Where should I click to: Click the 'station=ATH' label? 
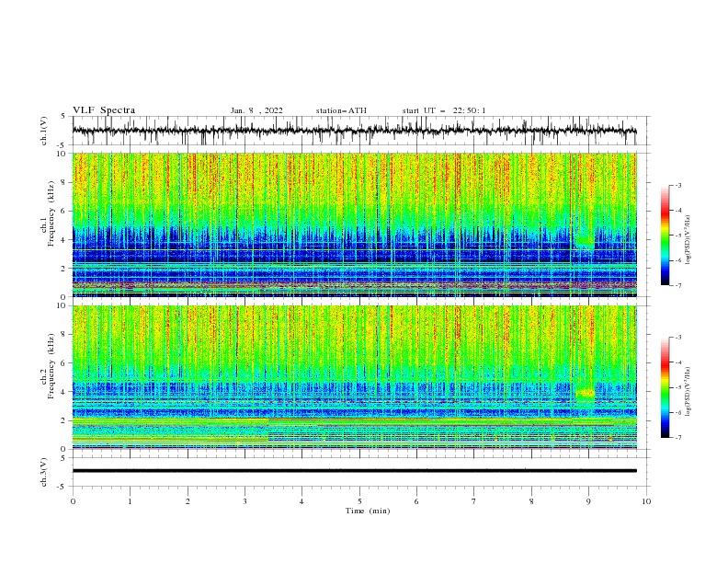coord(341,110)
